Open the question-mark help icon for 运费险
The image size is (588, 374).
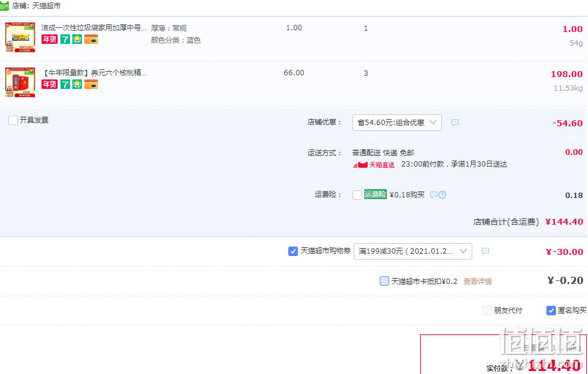point(443,195)
